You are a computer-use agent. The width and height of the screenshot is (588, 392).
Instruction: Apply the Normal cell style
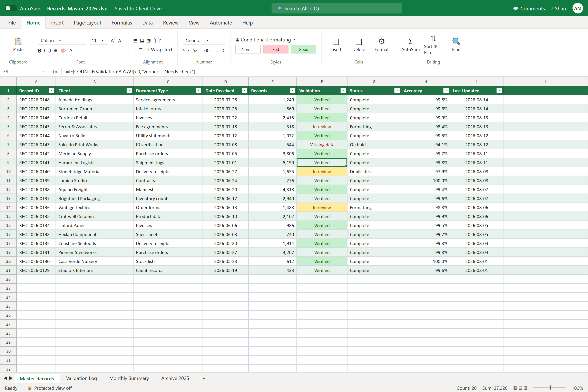[x=248, y=49]
